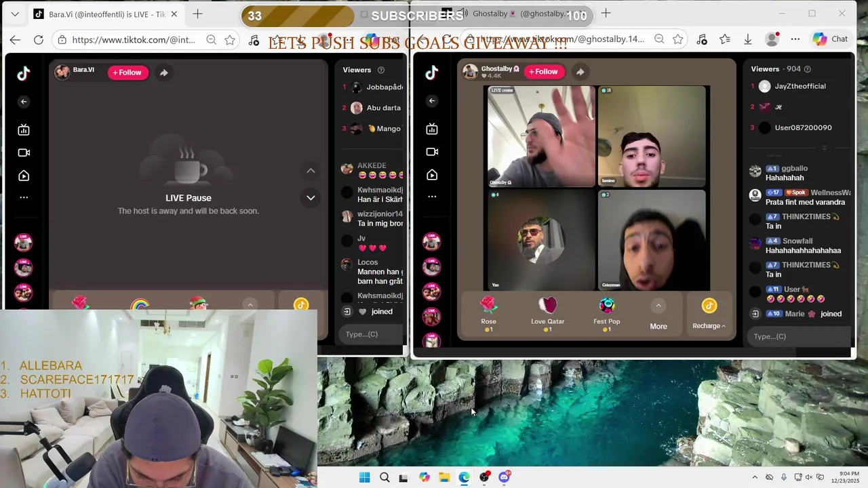868x488 pixels.
Task: Send a Fest Pop gift
Action: (x=607, y=314)
